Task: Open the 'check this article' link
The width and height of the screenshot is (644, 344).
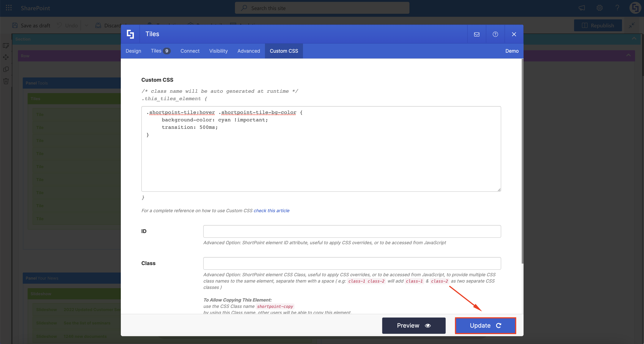Action: tap(271, 211)
